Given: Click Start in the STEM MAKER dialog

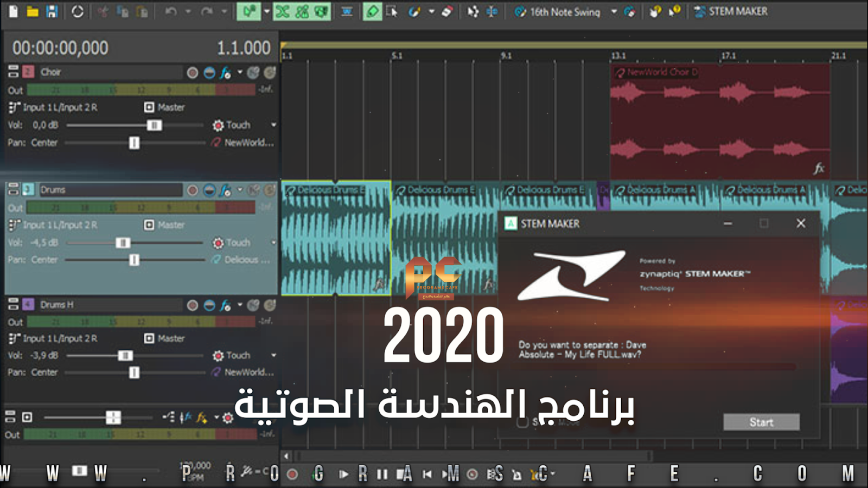Looking at the screenshot, I should tap(761, 422).
